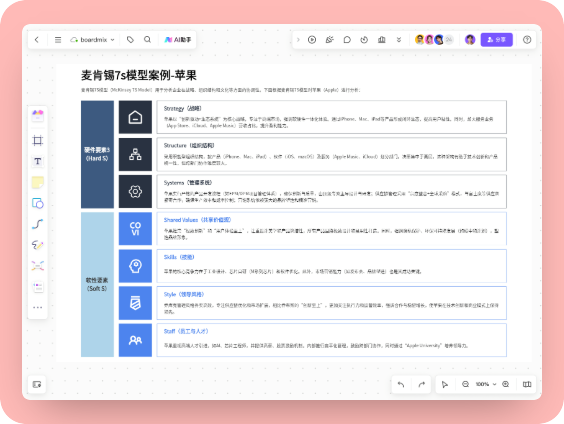Select the Shared Values heading text
Viewport: 564px width, 424px height.
197,220
